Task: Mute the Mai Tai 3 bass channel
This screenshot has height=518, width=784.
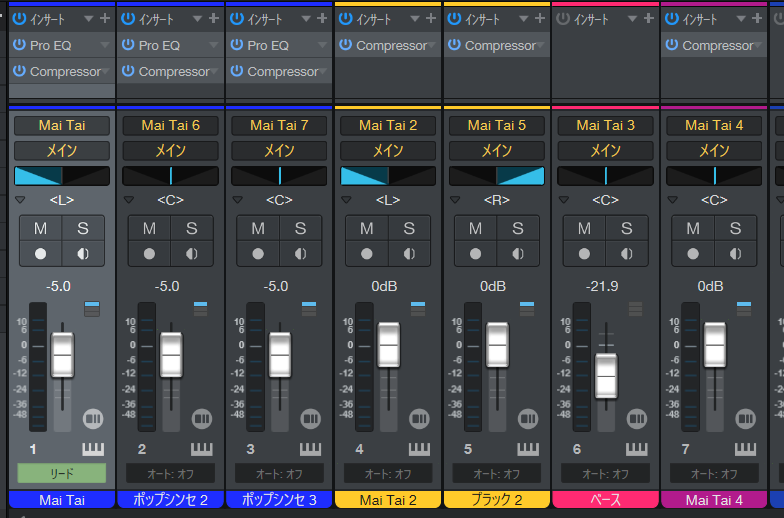Action: click(x=584, y=228)
